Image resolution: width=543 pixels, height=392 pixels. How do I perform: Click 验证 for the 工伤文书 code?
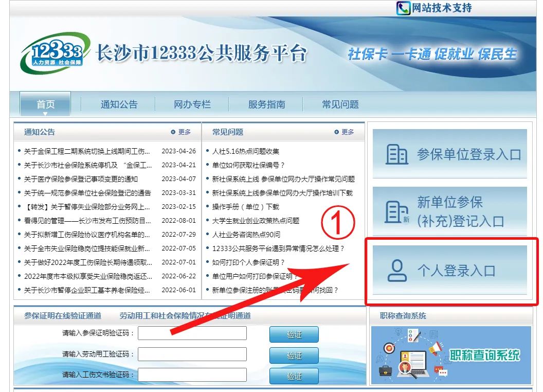[294, 376]
